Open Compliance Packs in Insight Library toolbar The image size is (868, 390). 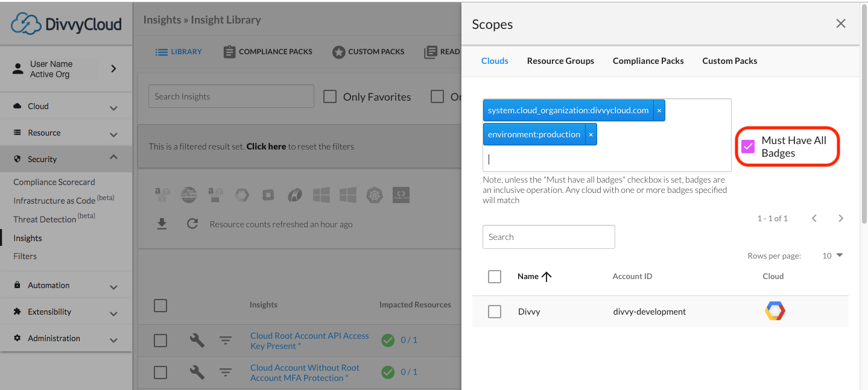coord(268,52)
